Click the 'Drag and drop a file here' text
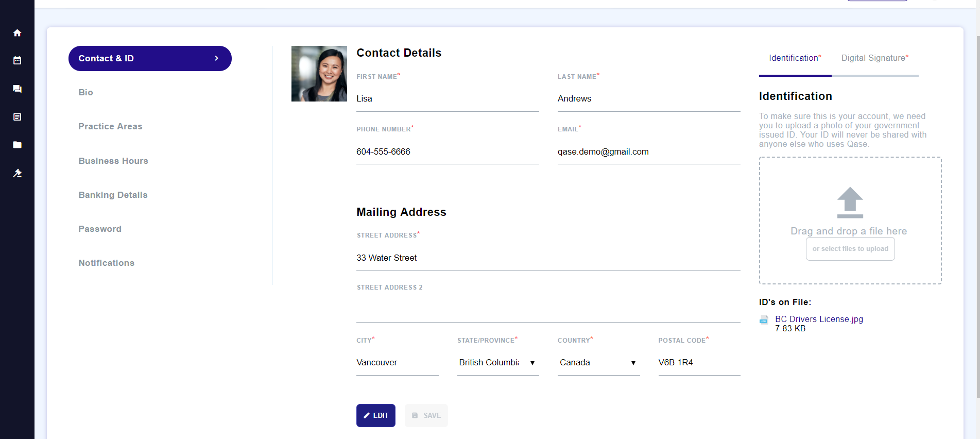This screenshot has width=980, height=439. tap(849, 231)
